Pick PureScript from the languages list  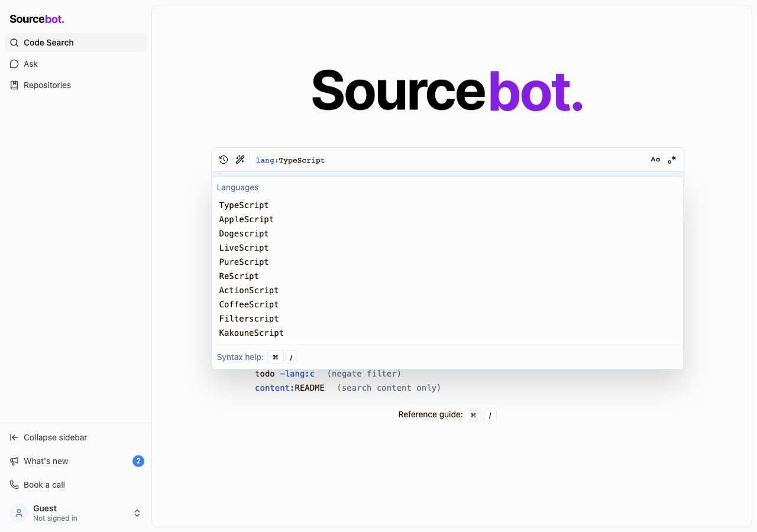[x=448, y=262]
